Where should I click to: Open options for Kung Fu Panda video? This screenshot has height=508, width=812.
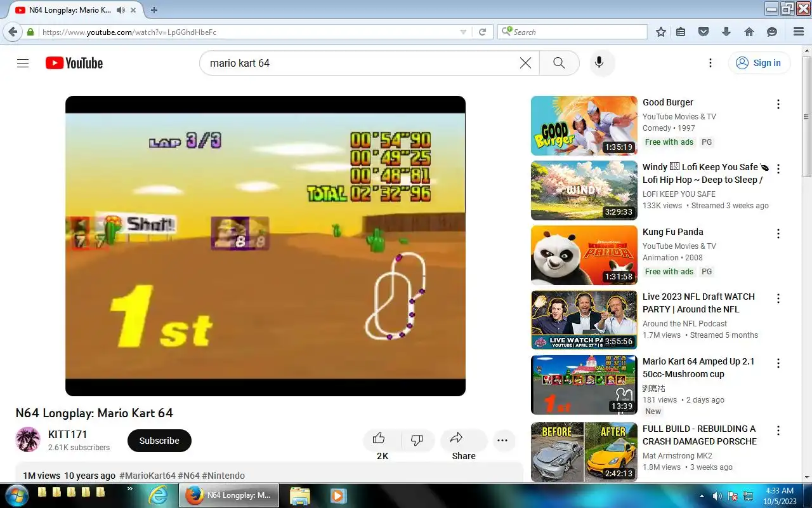coord(778,234)
